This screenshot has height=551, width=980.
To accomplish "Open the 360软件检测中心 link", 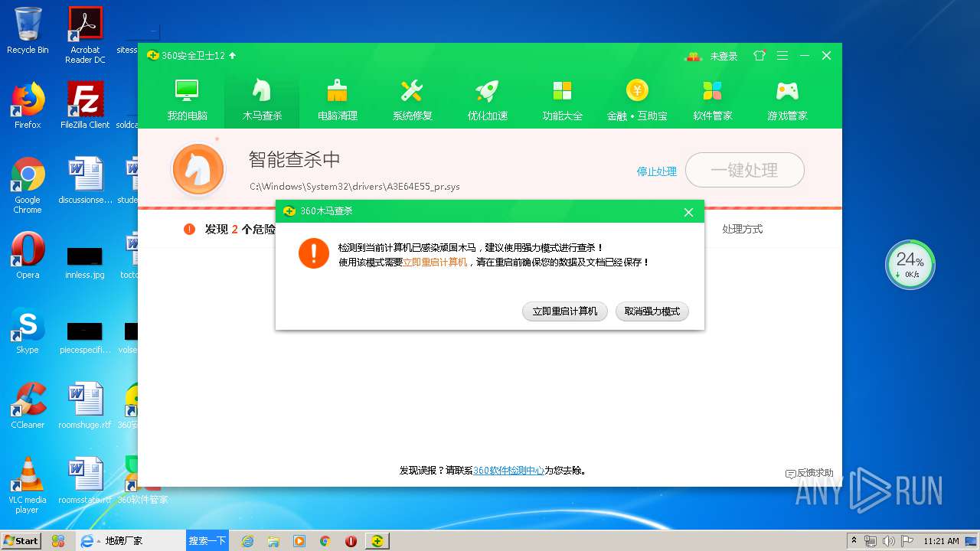I will (508, 471).
